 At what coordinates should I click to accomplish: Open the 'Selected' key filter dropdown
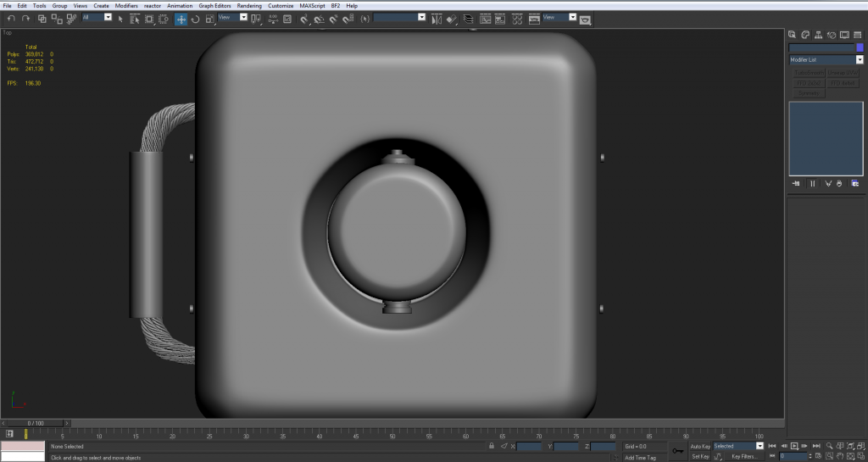759,446
